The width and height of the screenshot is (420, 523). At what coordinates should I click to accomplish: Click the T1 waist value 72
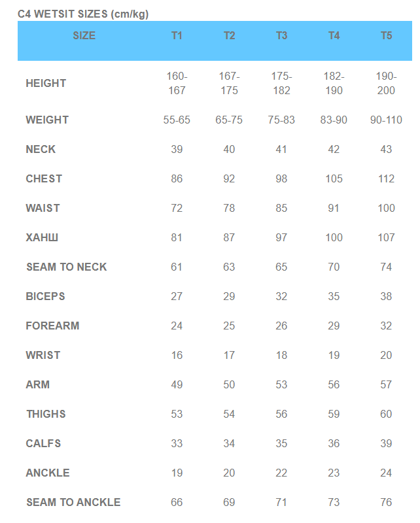point(177,209)
